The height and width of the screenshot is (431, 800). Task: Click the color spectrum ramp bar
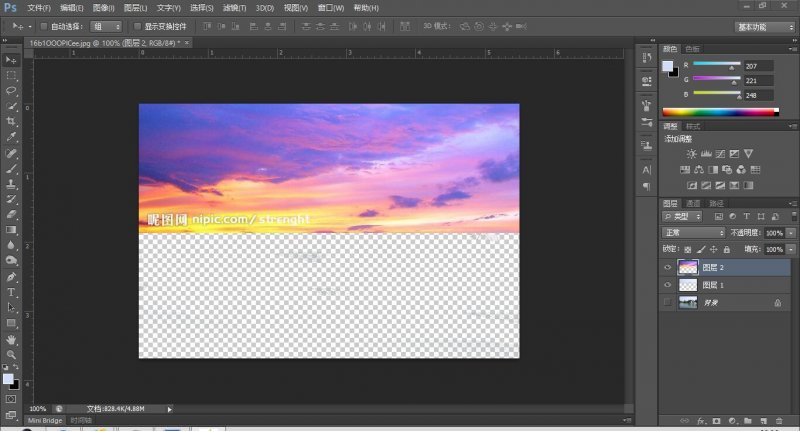click(720, 112)
